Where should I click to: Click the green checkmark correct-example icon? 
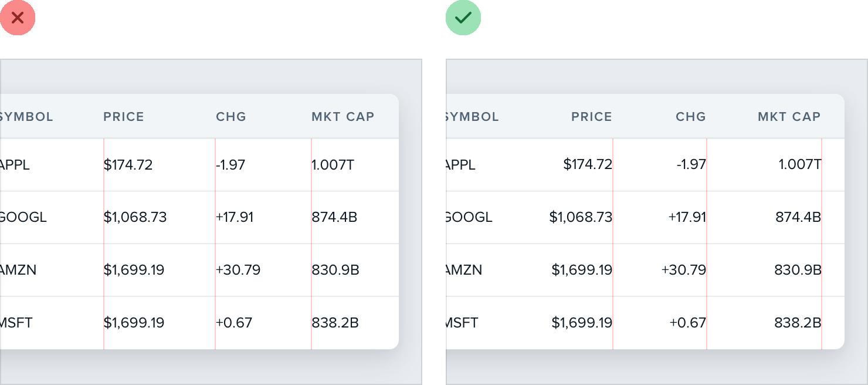pos(463,18)
